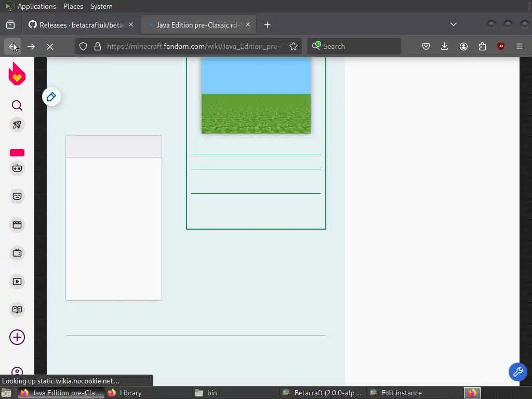
Task: Bookmark page with the star icon
Action: pos(294,46)
